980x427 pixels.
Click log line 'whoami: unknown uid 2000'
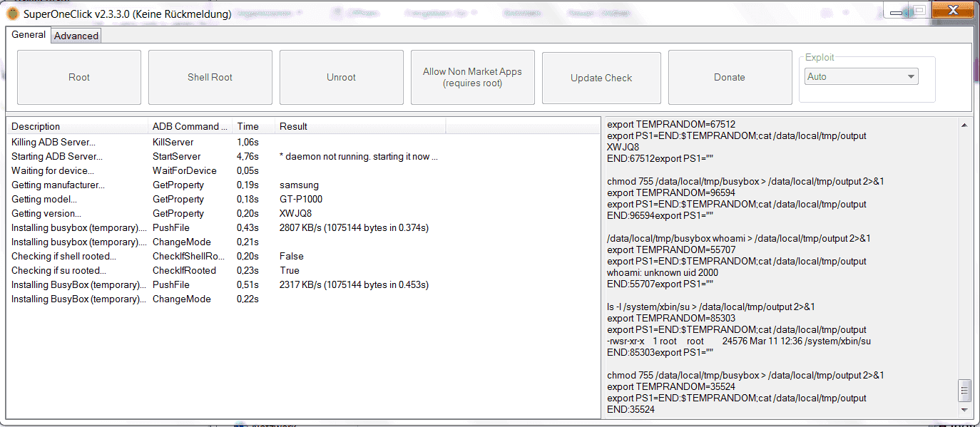(663, 272)
